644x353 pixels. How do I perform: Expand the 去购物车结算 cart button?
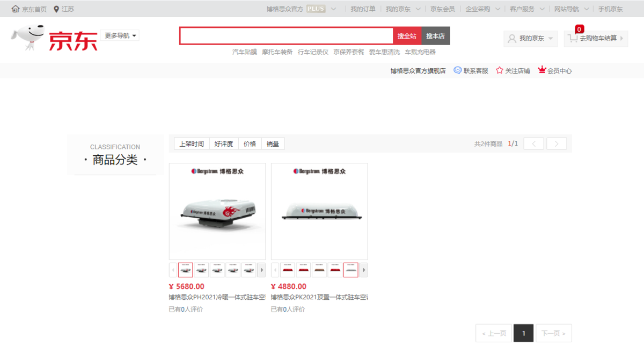point(596,39)
